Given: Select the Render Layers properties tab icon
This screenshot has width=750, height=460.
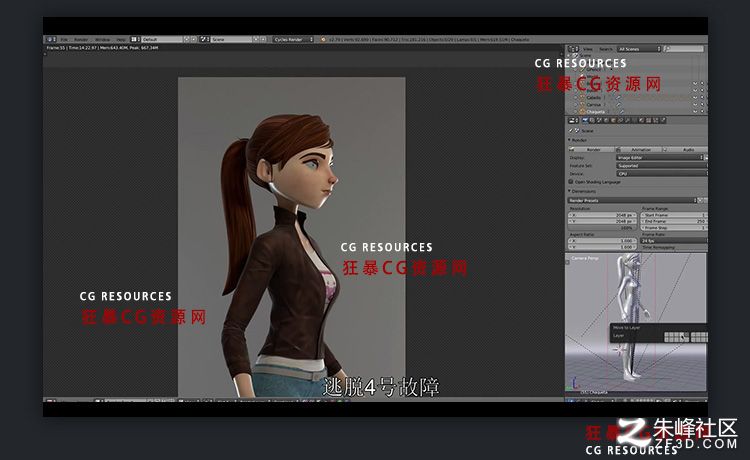Looking at the screenshot, I should point(592,120).
